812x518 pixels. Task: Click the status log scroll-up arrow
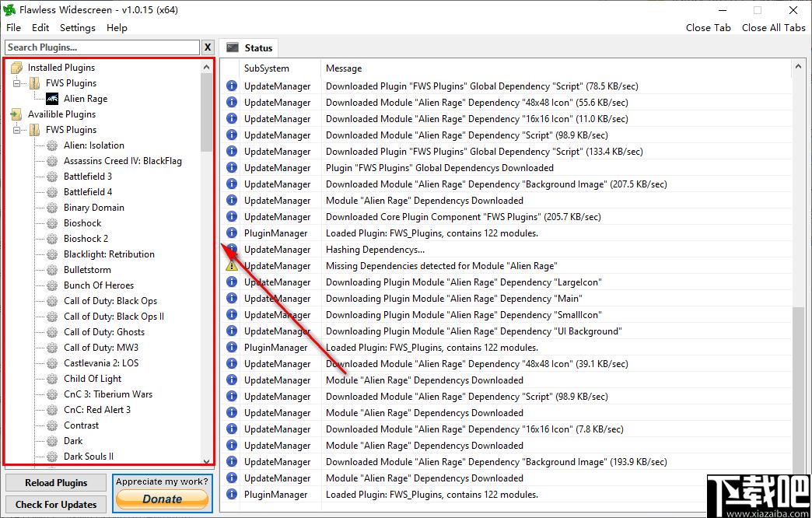797,66
